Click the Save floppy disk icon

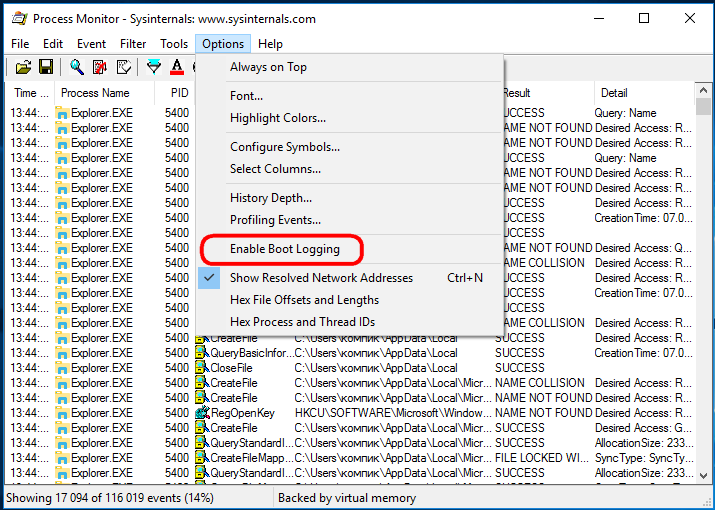[x=46, y=67]
